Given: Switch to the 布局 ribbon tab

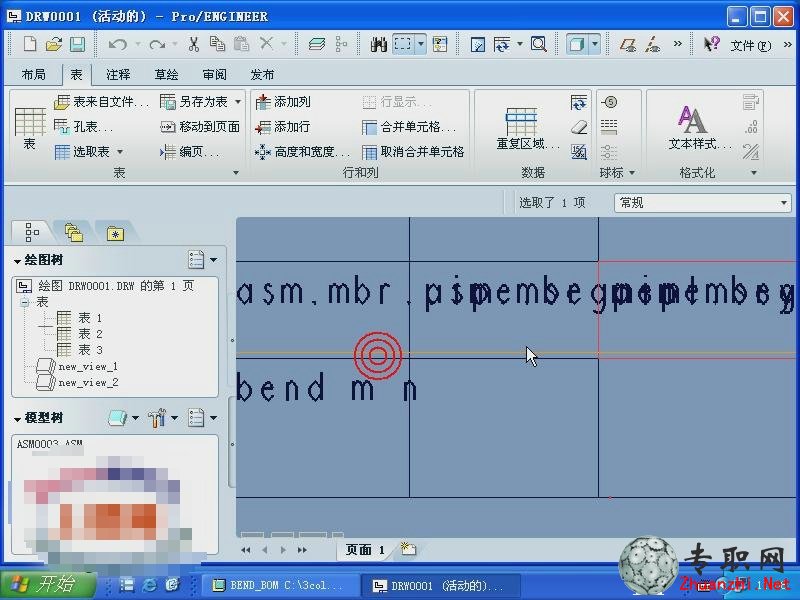Looking at the screenshot, I should tap(34, 74).
